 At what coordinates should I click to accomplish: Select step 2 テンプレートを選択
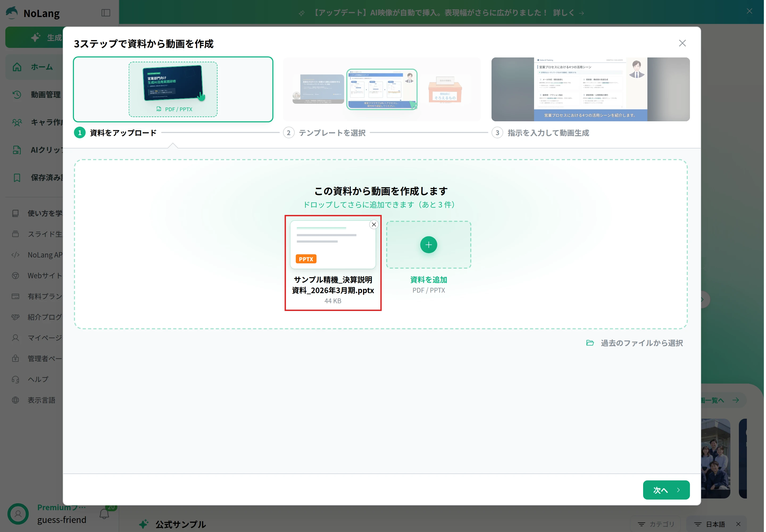click(324, 133)
